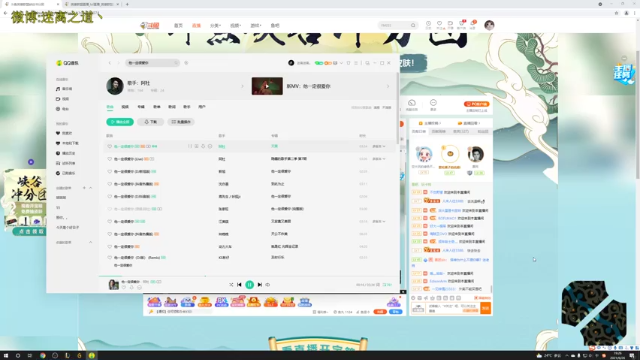Open the play queue icon at player bar right
The image size is (640, 360).
tap(387, 284)
